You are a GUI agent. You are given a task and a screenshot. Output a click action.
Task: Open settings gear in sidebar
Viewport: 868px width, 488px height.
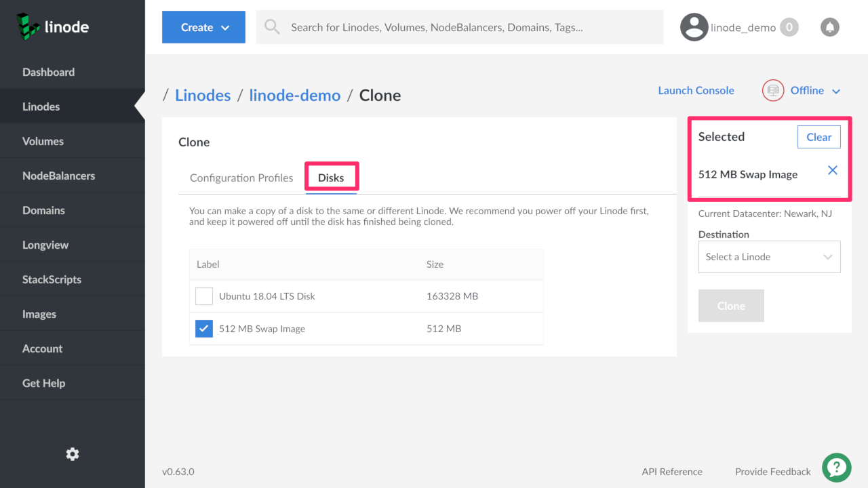[x=73, y=454]
